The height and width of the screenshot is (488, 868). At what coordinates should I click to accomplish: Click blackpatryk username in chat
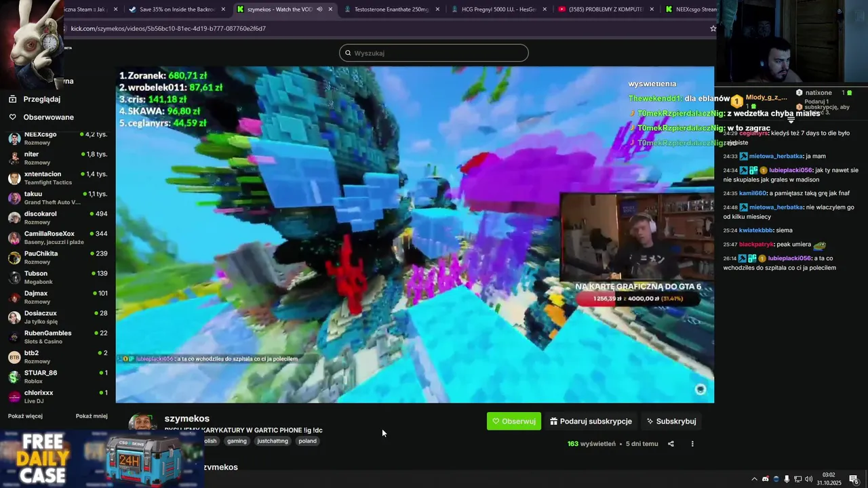pyautogui.click(x=756, y=244)
